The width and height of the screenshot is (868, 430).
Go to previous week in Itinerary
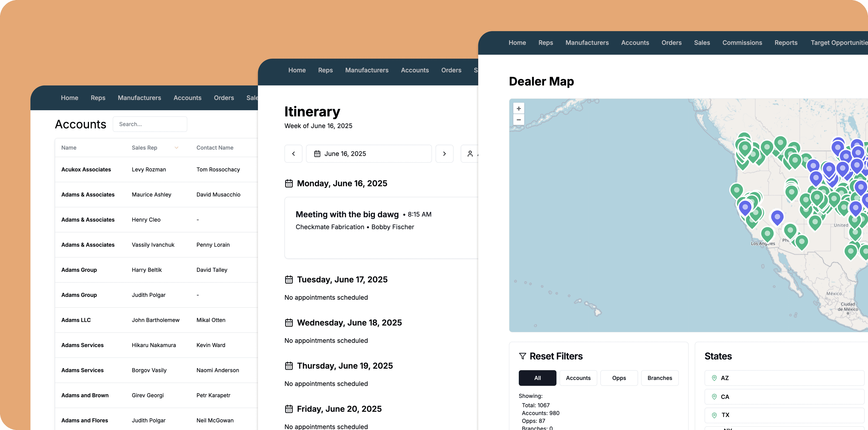pos(293,154)
